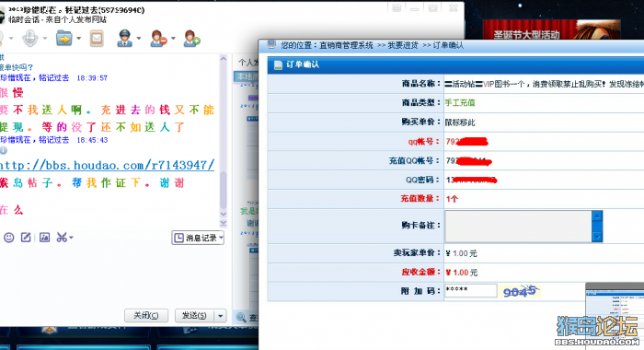
Task: Click the police-hat report user icon
Action: [124, 39]
